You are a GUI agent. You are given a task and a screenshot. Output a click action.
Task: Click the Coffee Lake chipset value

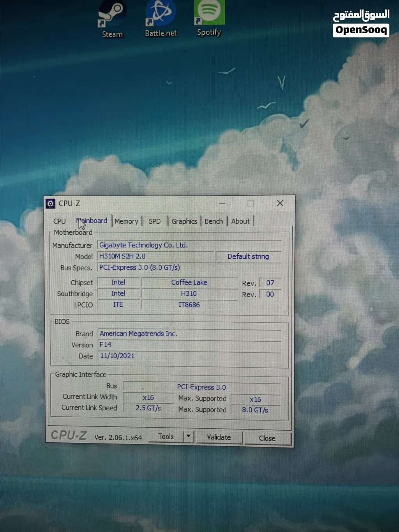[x=189, y=282]
